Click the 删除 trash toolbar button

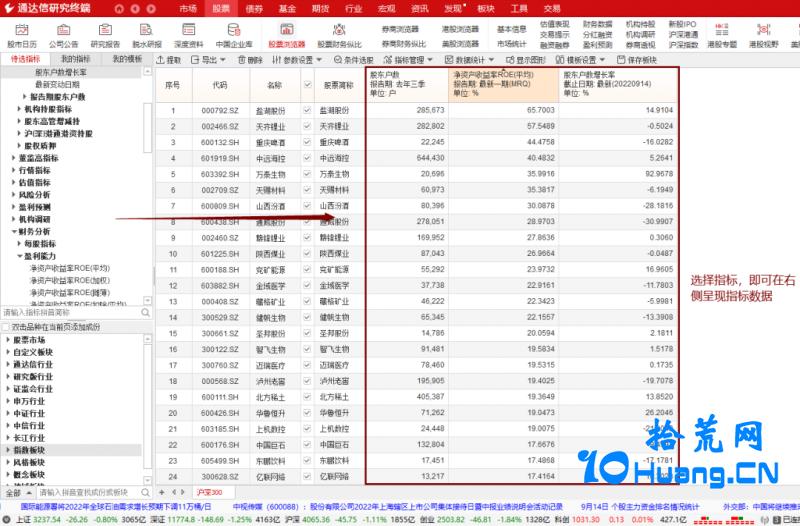(x=250, y=60)
